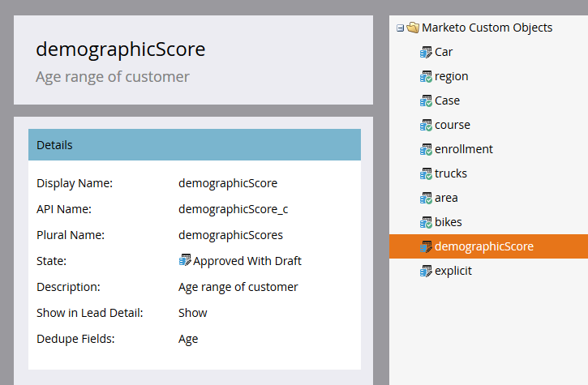The height and width of the screenshot is (385, 588).
Task: Click the demographicScore page title
Action: click(x=121, y=49)
